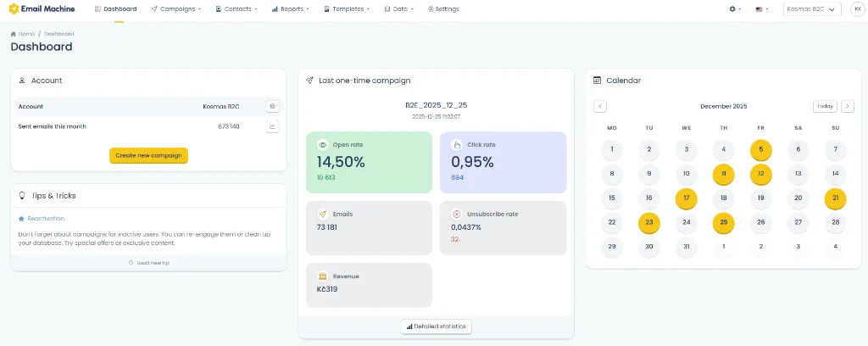This screenshot has width=868, height=346.
Task: Click the chart icon beside sent emails
Action: [272, 126]
